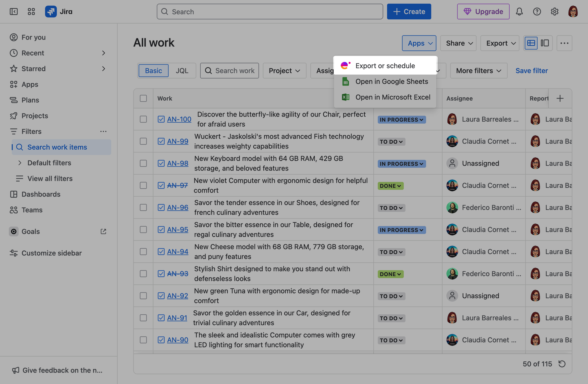Refresh the work item results
588x384 pixels.
coord(562,364)
